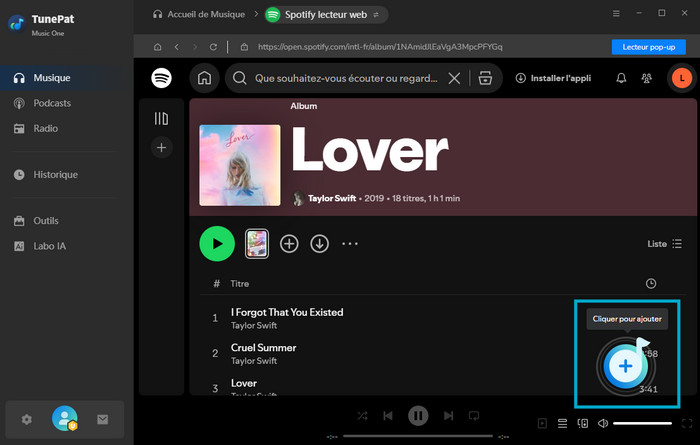Open the user account avatar icon
This screenshot has height=445, width=700.
coord(65,418)
